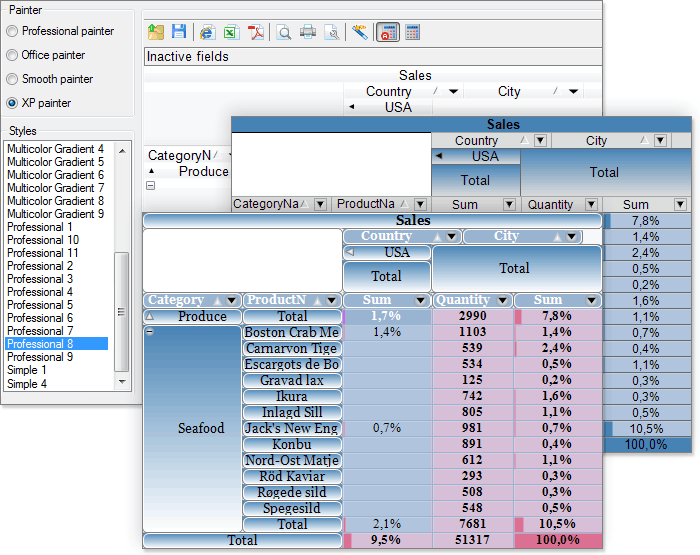Save using the floppy disk icon
Screen dimensions: 700x555
[179, 32]
